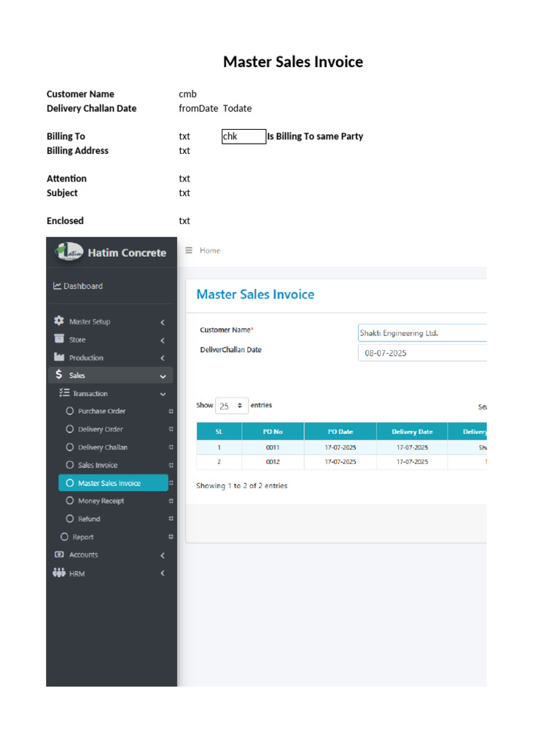
Task: Sort table by PO Date column header
Action: pyautogui.click(x=340, y=431)
